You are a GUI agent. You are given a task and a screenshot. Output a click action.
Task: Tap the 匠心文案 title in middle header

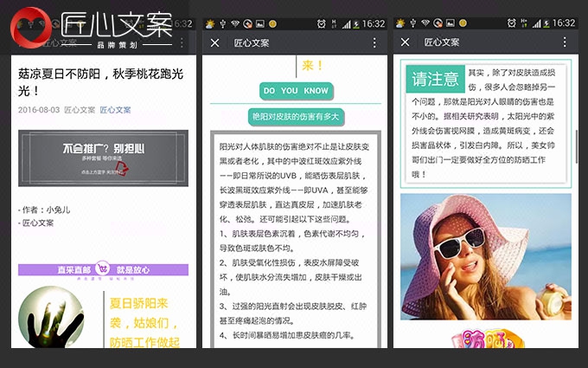pyautogui.click(x=251, y=42)
